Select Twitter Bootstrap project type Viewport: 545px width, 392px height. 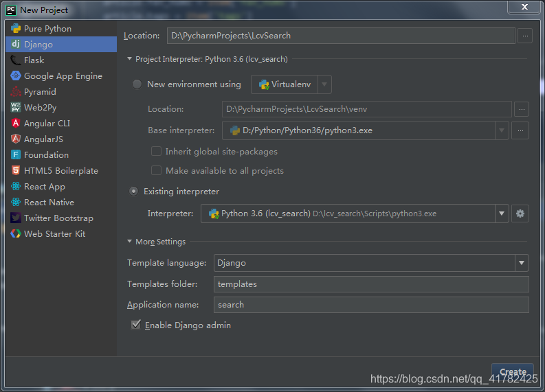(x=61, y=218)
